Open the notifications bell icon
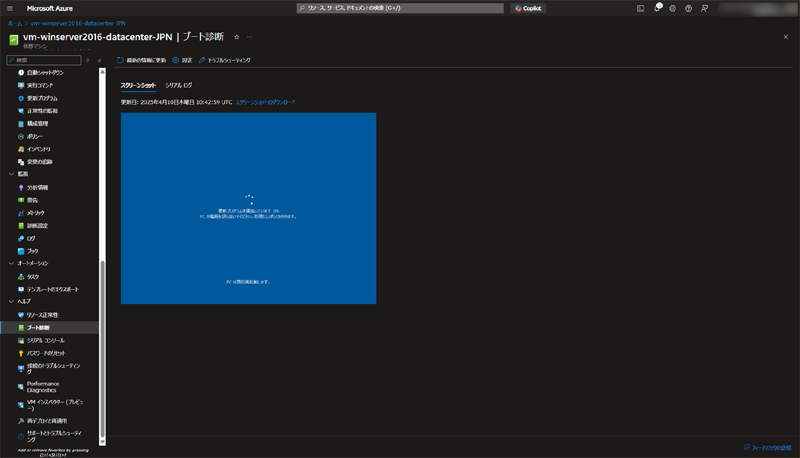 tap(657, 8)
